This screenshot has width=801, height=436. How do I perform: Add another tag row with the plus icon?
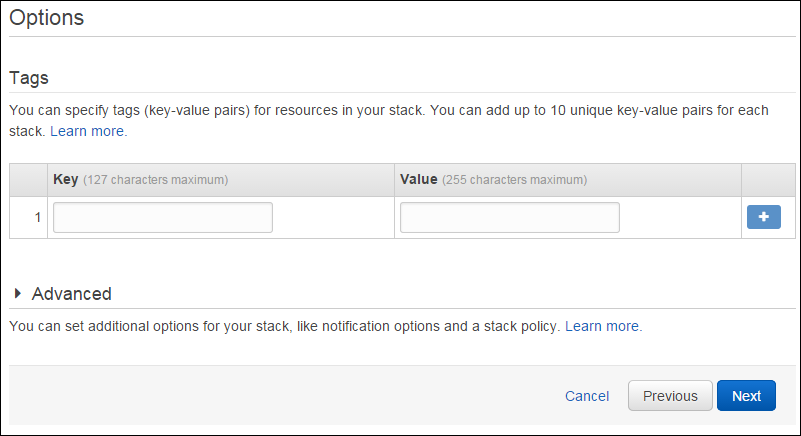coord(763,217)
